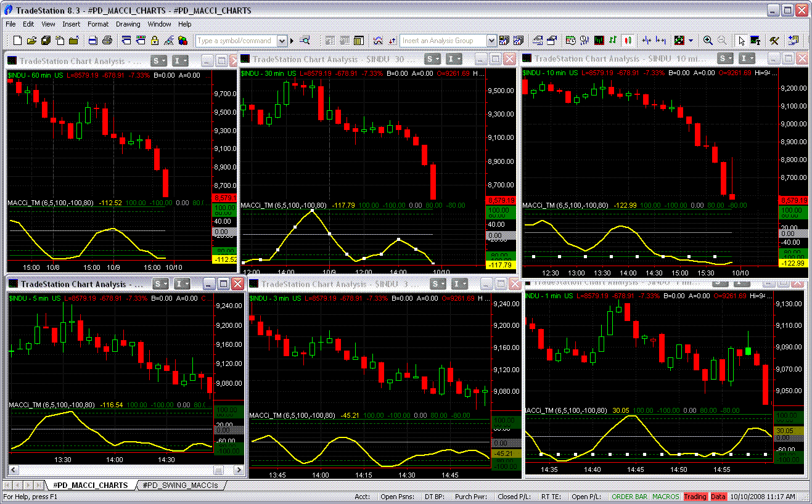Toggle the red Data status indicator
The height and width of the screenshot is (504, 812).
pyautogui.click(x=718, y=497)
